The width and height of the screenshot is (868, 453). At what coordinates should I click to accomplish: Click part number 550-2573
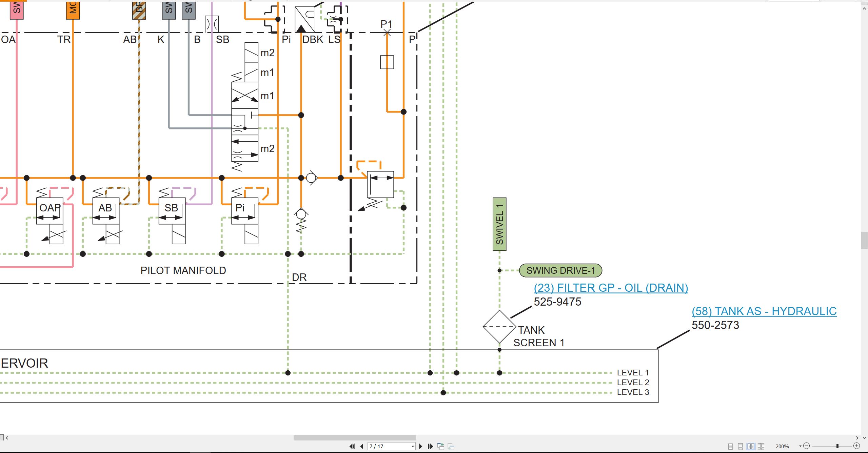click(715, 325)
